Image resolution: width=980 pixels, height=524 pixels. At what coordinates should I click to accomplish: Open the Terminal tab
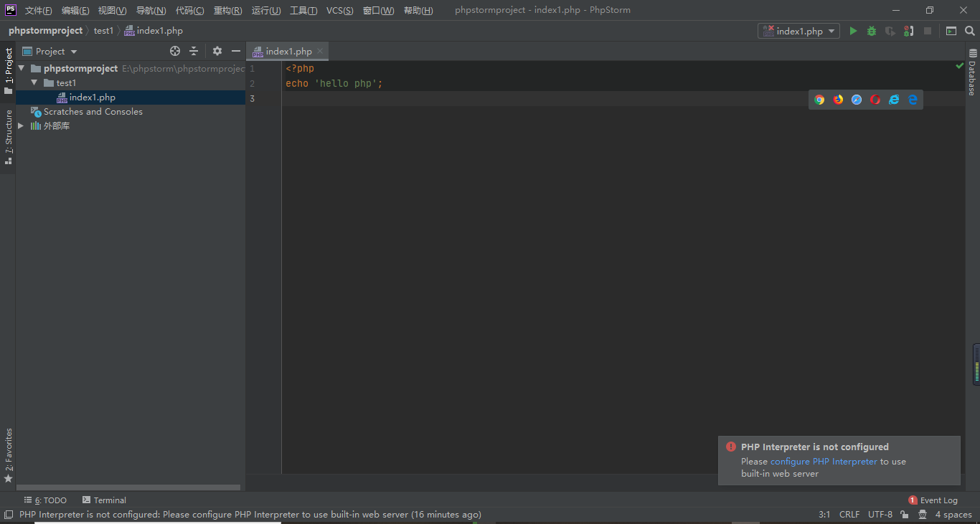tap(104, 500)
